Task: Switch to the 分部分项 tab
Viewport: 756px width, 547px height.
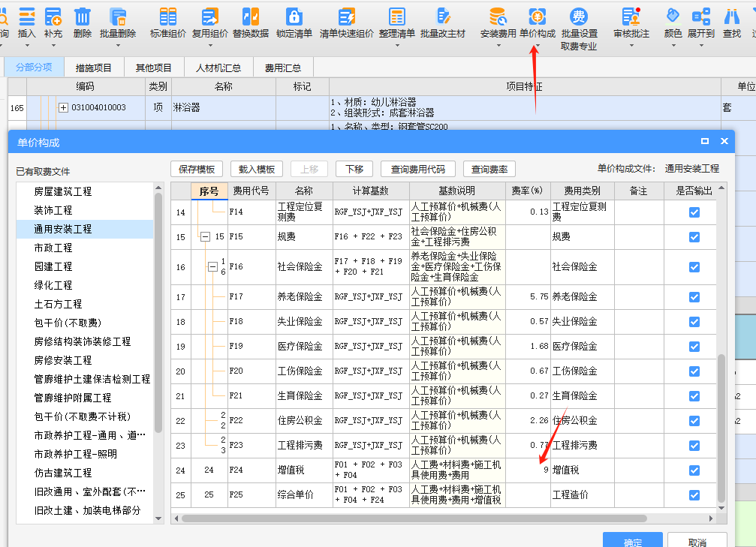Action: (x=34, y=67)
